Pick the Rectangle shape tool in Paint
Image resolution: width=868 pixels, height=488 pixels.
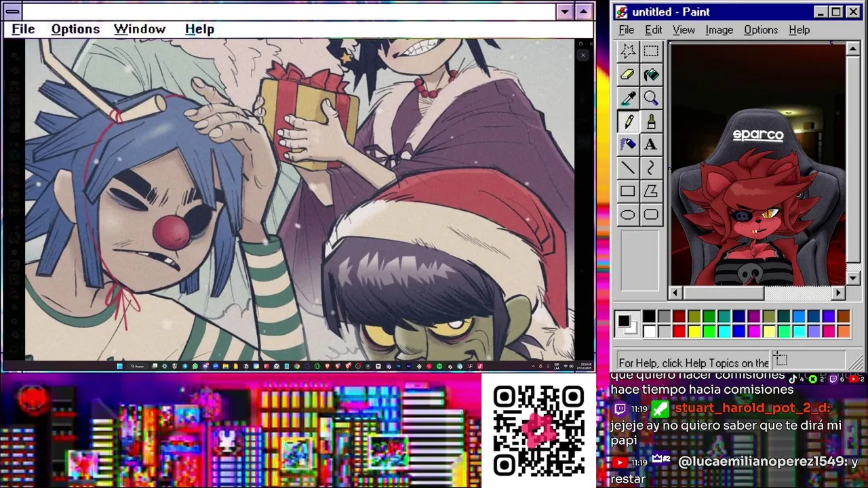point(628,192)
